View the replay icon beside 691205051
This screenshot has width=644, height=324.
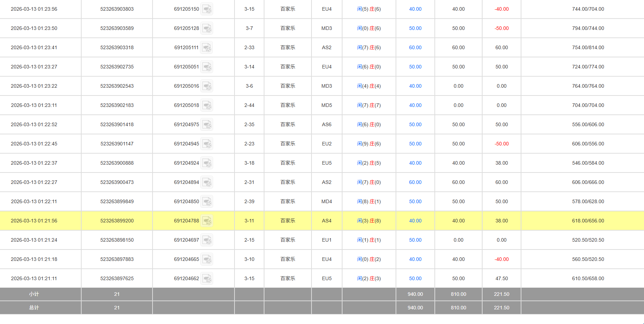point(207,67)
